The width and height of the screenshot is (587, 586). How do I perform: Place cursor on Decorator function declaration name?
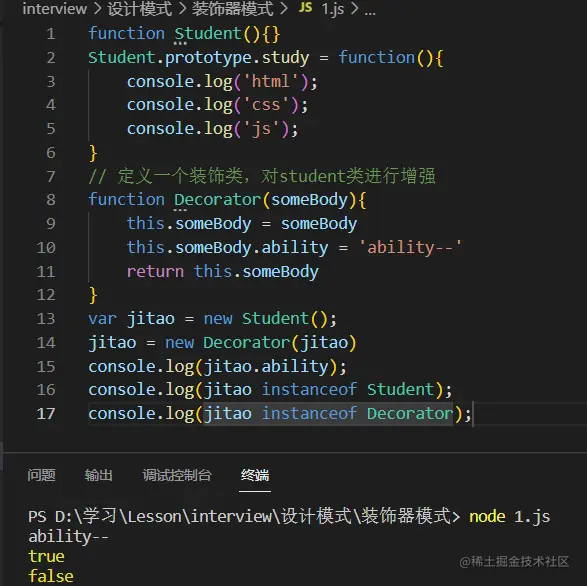click(x=217, y=200)
